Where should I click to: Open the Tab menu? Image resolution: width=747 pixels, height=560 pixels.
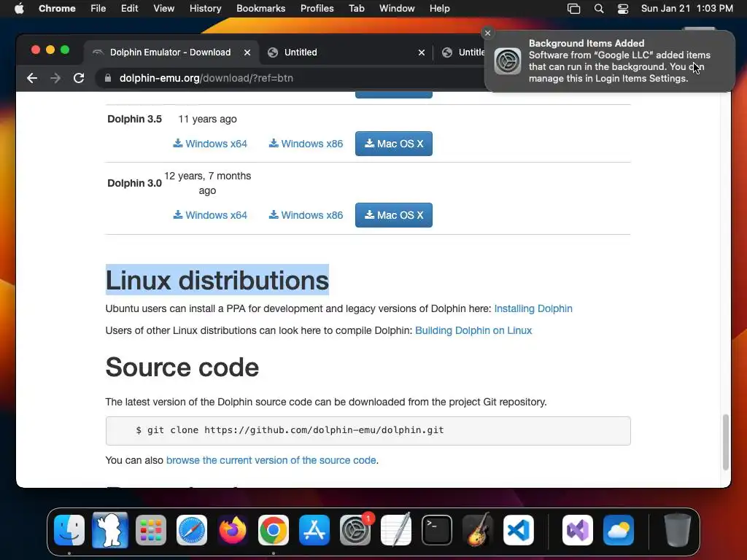[x=356, y=9]
